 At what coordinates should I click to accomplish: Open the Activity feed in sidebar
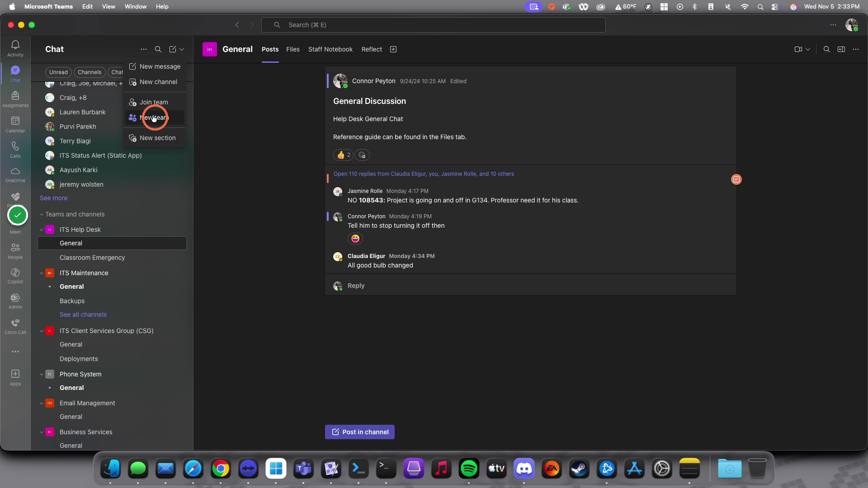(15, 48)
